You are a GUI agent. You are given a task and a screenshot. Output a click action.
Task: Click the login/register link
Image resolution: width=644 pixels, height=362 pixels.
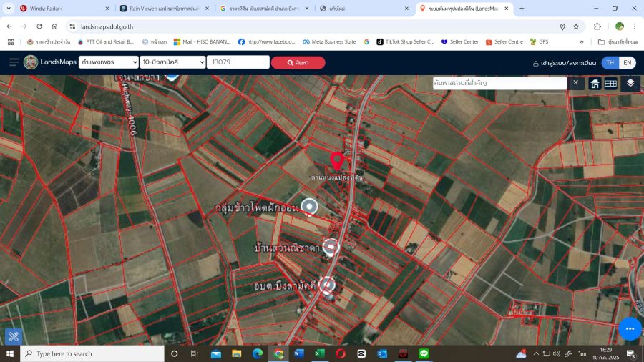pos(564,63)
